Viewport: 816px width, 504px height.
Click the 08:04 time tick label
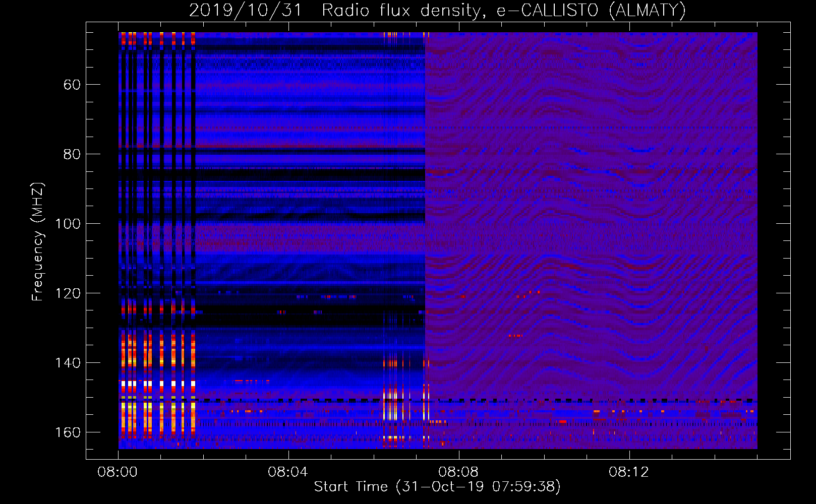click(288, 472)
